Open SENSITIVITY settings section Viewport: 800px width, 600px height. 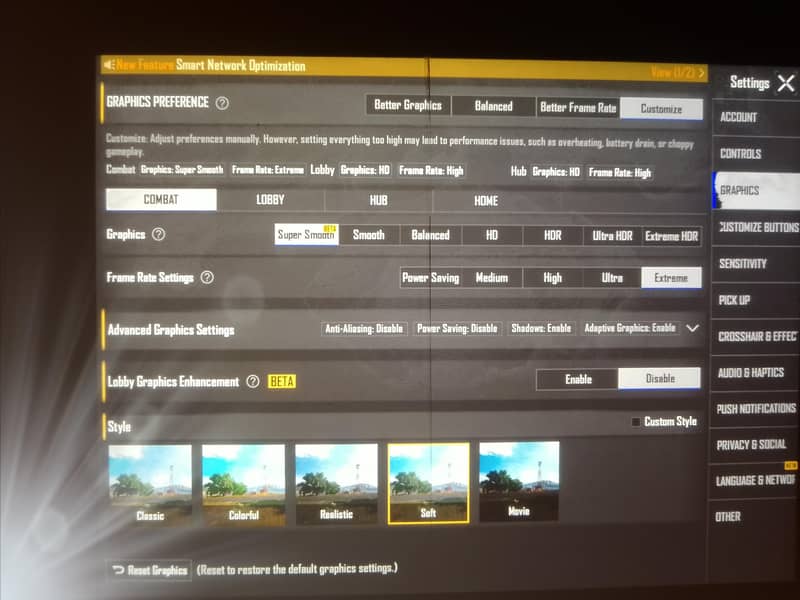click(756, 264)
